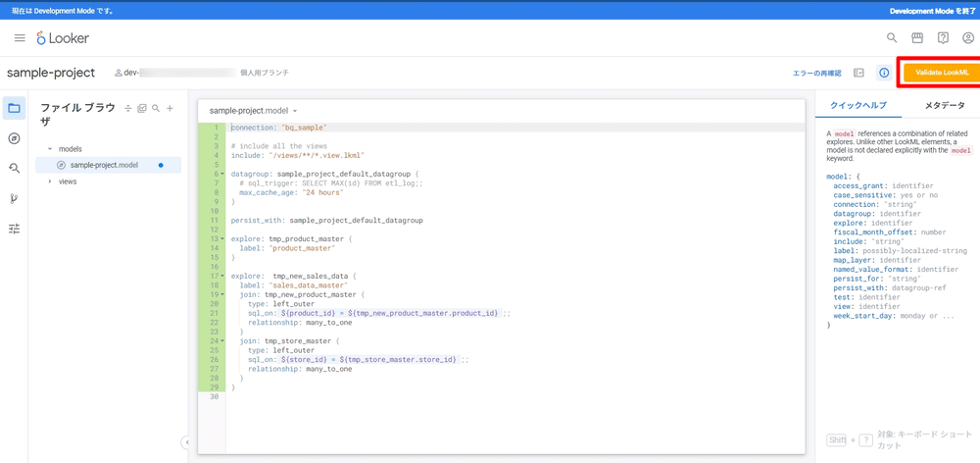Select sample-project.model in the file tree
The image size is (980, 463).
tap(108, 165)
